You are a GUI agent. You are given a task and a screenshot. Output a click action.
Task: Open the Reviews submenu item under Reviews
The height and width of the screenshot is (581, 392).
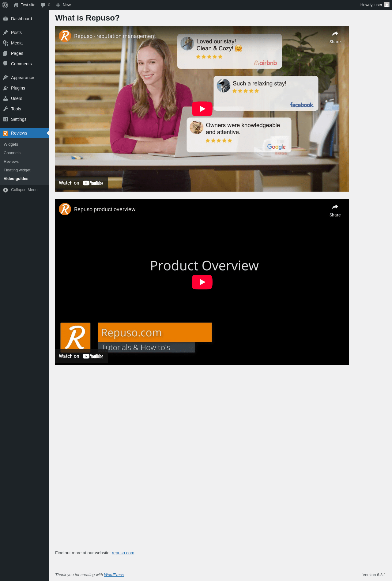tap(24, 162)
